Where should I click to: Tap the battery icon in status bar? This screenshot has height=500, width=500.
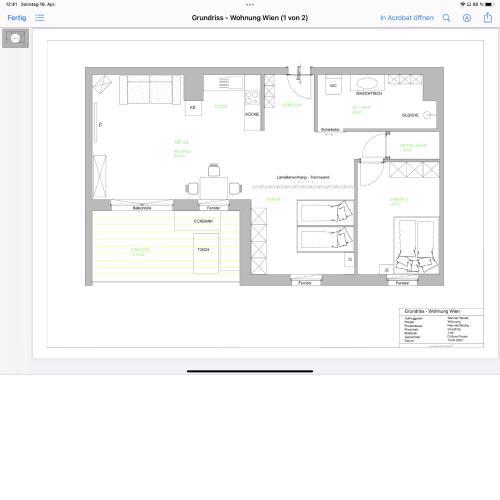click(489, 4)
